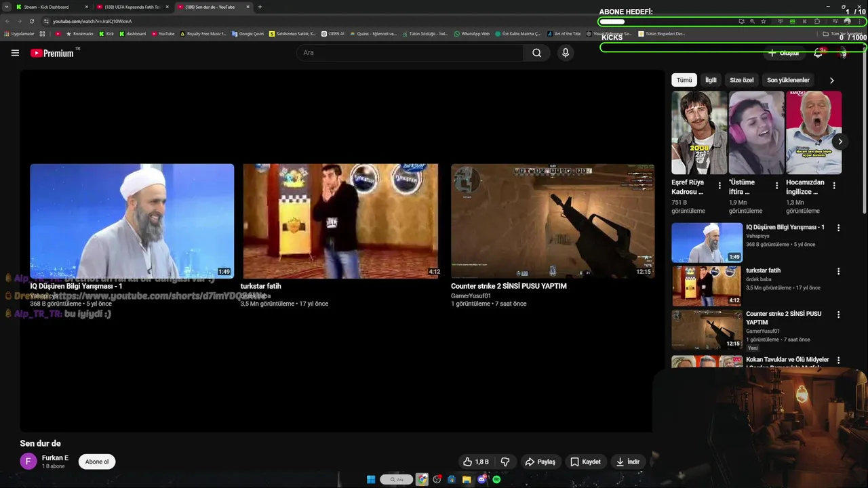
Task: Select the İlgili filter chip
Action: point(711,80)
